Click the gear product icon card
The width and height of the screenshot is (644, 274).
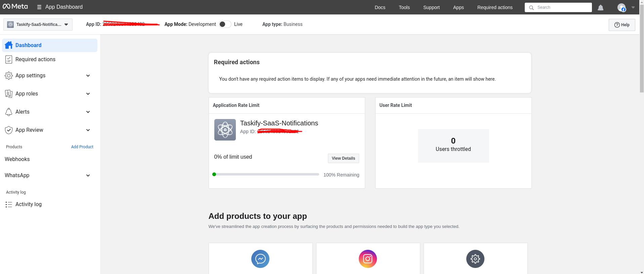(475, 259)
